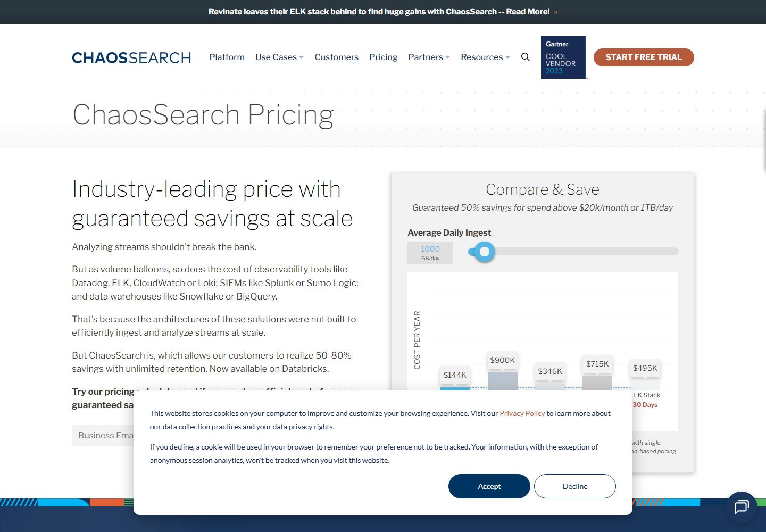The width and height of the screenshot is (766, 532).
Task: Decline the cookie tracking
Action: [x=575, y=486]
